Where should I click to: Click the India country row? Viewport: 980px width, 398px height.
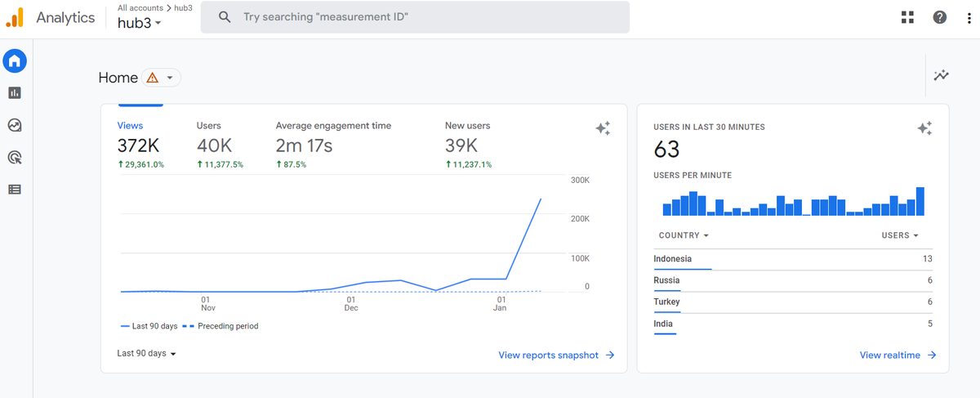(x=793, y=324)
